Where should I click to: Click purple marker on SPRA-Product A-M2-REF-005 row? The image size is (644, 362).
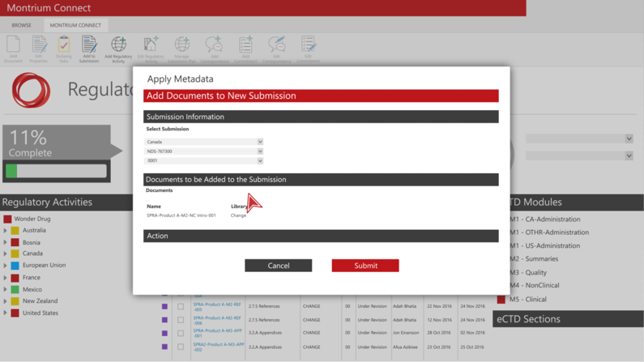coord(164,306)
